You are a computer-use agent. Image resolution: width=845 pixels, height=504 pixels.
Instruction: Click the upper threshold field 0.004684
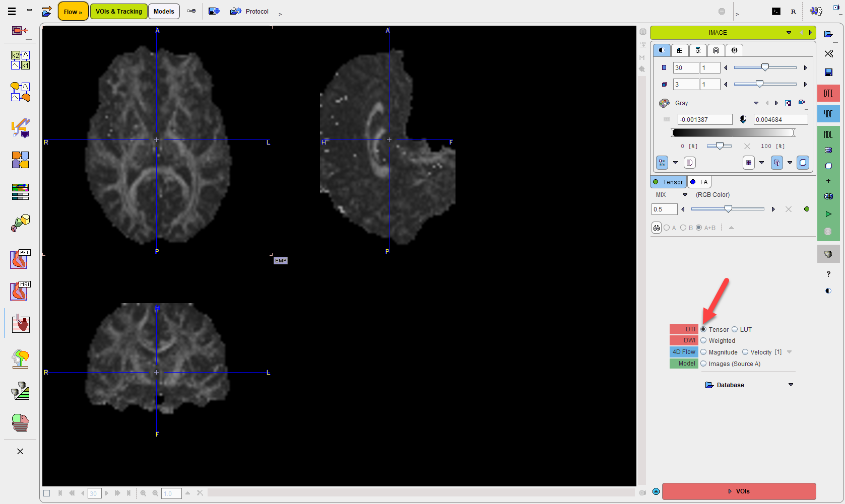tap(781, 119)
